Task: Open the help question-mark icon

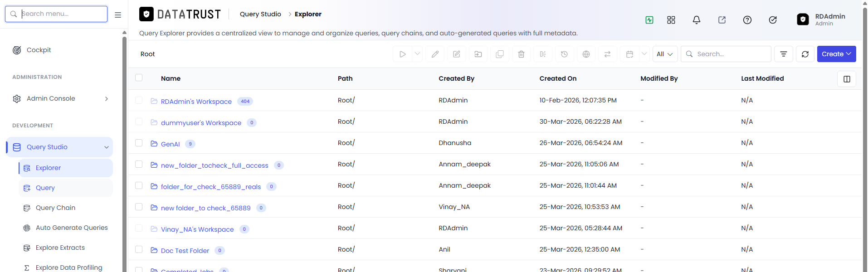Action: (x=747, y=20)
